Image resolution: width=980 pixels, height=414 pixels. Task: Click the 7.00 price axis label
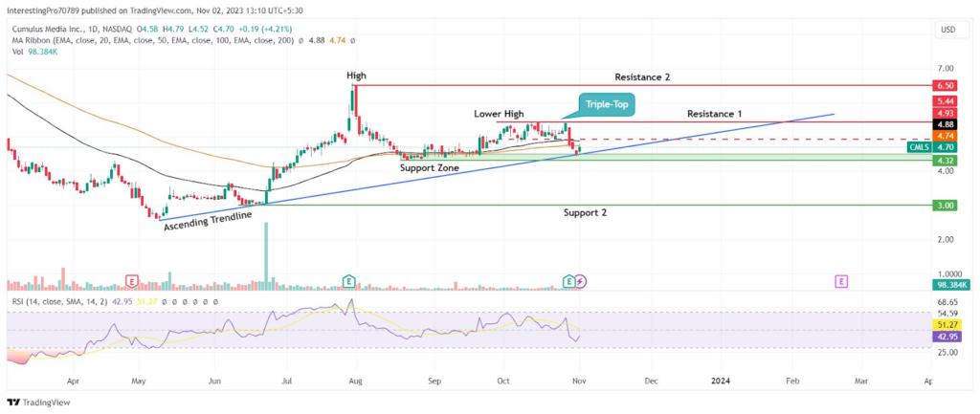tap(945, 68)
